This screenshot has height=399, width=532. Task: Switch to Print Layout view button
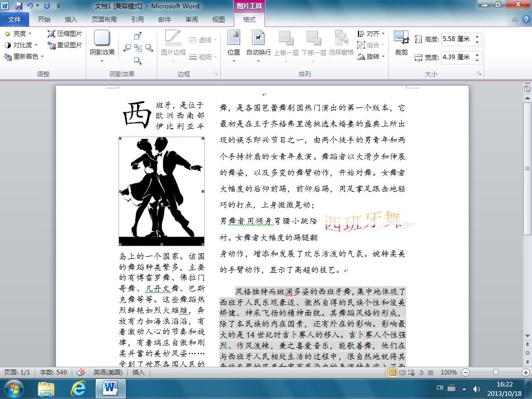coord(393,373)
